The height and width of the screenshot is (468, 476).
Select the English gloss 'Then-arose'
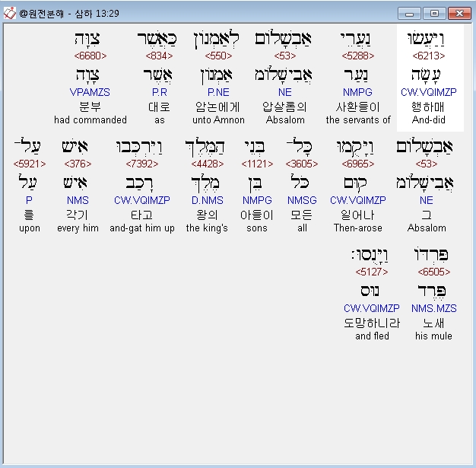(358, 228)
